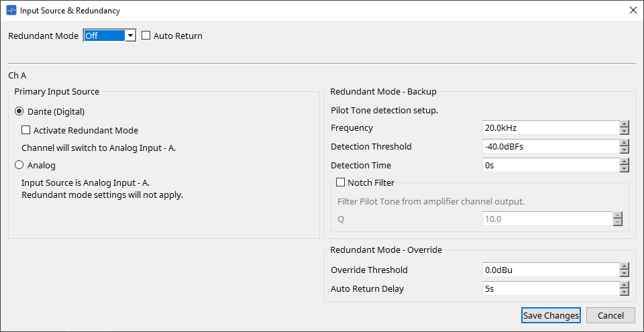This screenshot has height=332, width=644.
Task: Check Activate Redundant Mode
Action: (26, 130)
